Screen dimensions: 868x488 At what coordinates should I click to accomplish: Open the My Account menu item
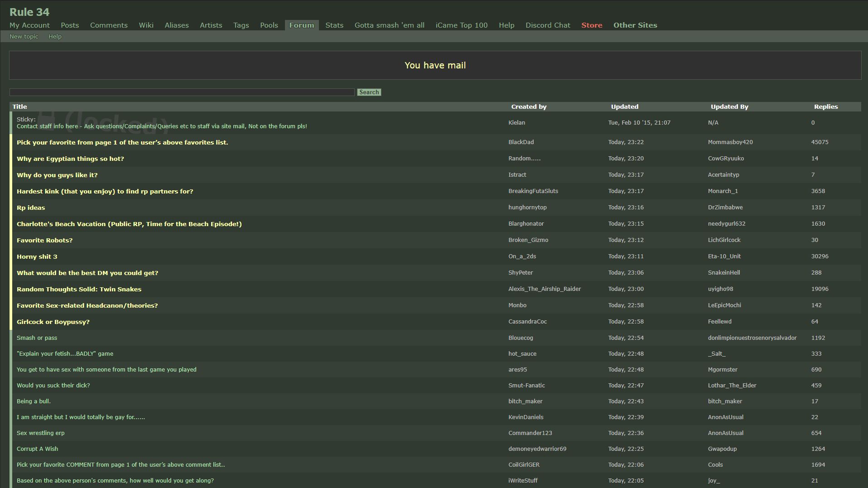click(29, 25)
